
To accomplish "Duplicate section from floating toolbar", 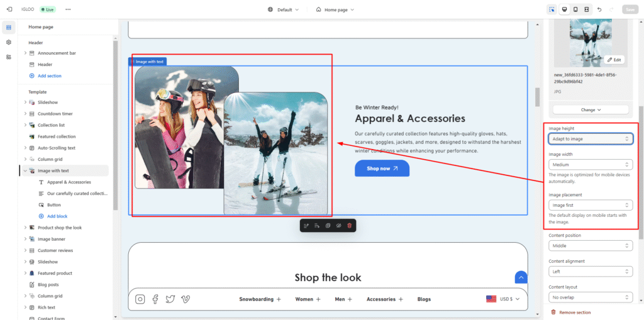I will pyautogui.click(x=328, y=225).
